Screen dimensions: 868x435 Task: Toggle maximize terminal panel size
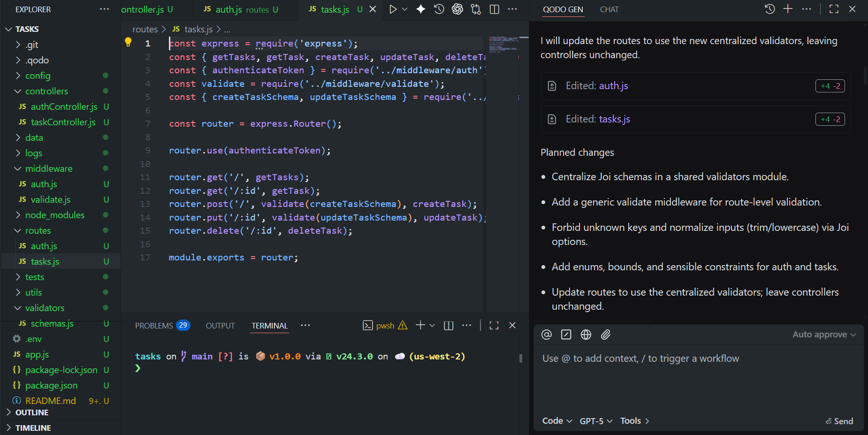(494, 325)
